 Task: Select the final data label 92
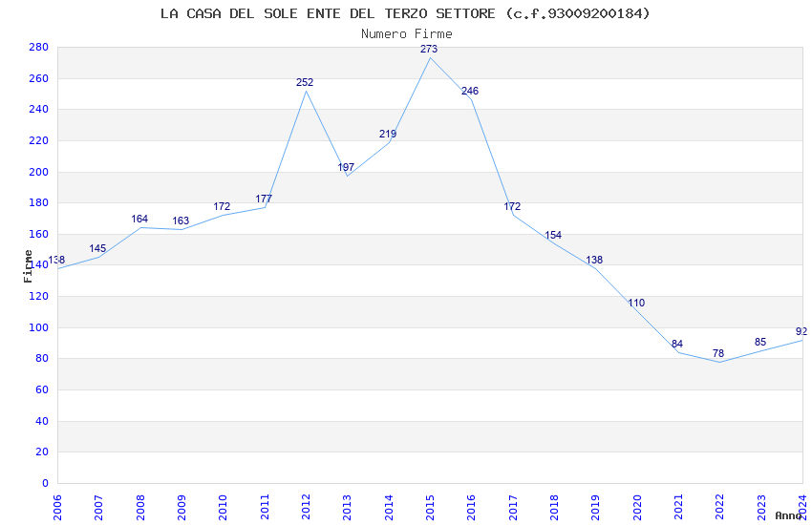(801, 331)
